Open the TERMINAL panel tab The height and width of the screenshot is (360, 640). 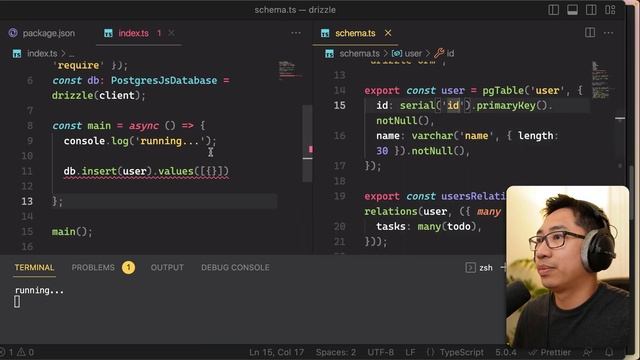tap(34, 268)
